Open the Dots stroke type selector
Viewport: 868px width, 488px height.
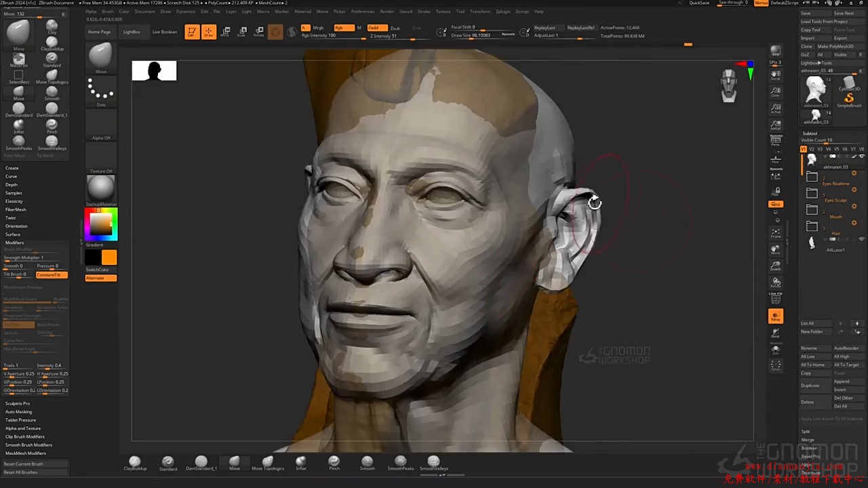(x=101, y=90)
